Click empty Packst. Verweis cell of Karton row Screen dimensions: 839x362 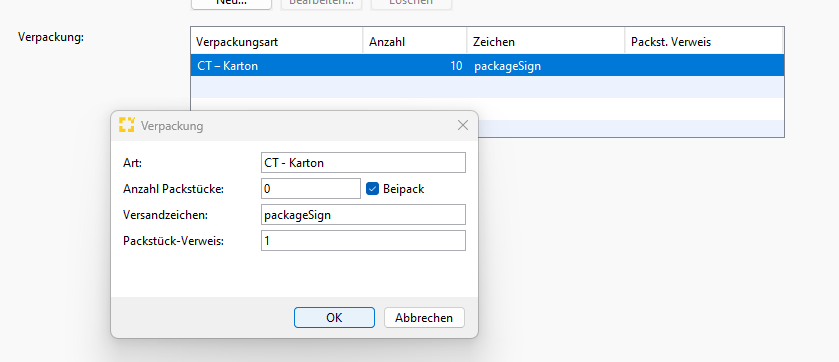(704, 65)
